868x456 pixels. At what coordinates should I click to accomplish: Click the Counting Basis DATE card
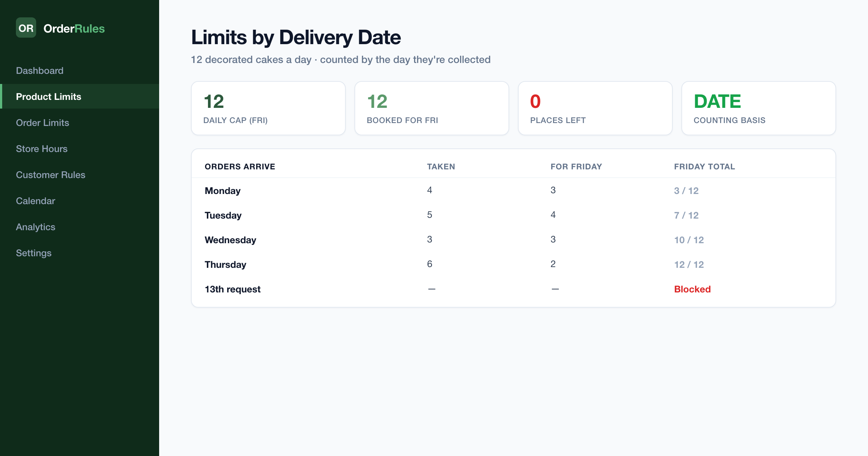pos(759,108)
